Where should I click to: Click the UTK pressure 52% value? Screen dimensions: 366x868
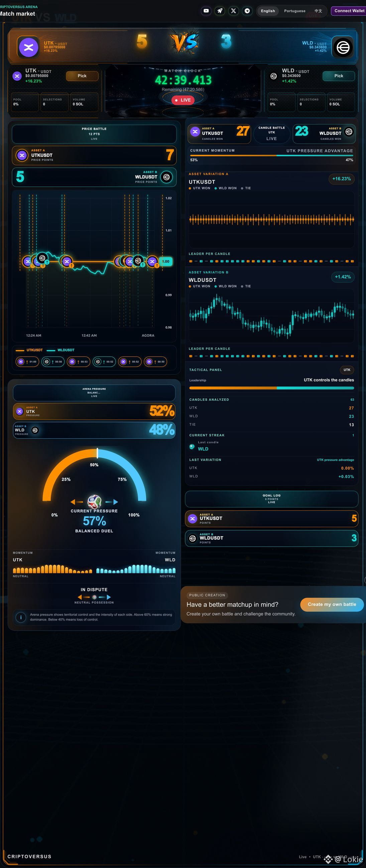click(162, 411)
